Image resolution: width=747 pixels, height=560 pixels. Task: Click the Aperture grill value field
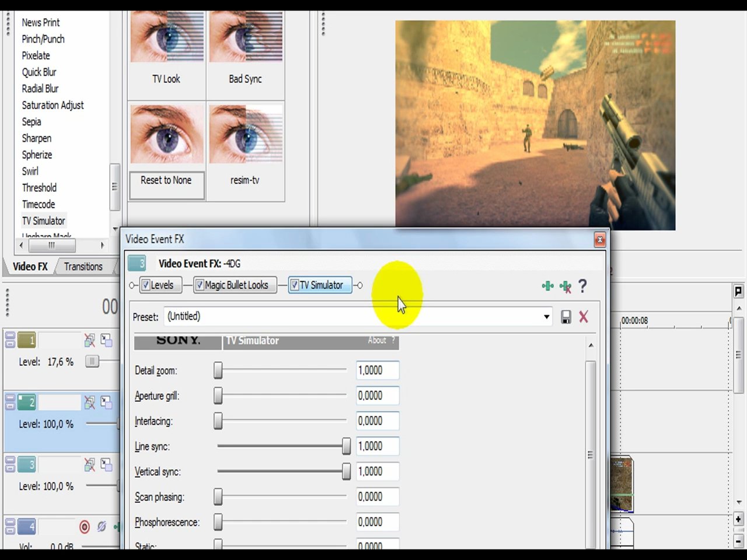378,395
